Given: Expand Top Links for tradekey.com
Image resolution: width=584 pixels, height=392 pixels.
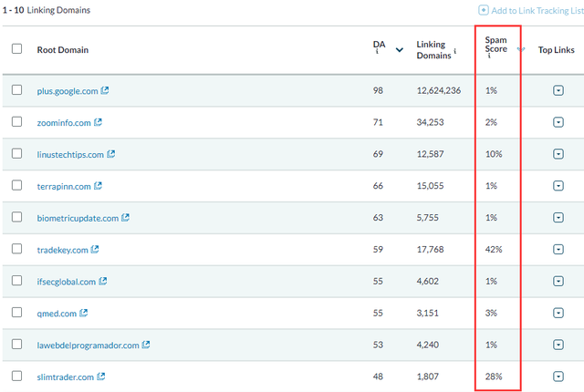Looking at the screenshot, I should (x=558, y=249).
